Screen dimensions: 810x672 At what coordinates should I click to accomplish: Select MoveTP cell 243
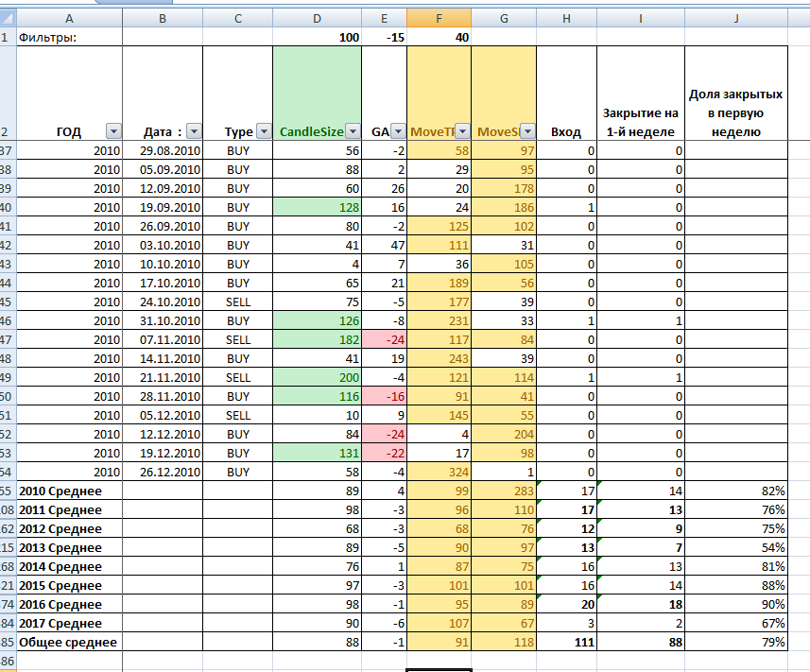click(439, 359)
